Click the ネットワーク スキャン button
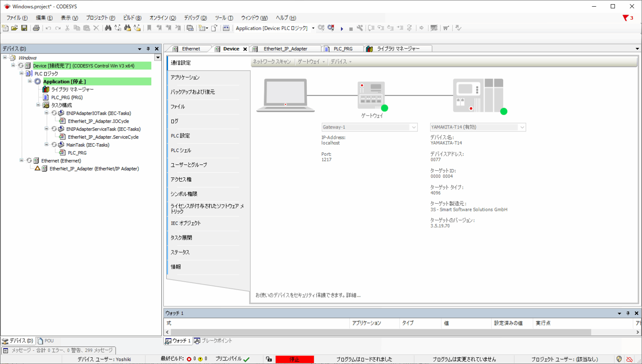This screenshot has height=364, width=642. click(272, 62)
